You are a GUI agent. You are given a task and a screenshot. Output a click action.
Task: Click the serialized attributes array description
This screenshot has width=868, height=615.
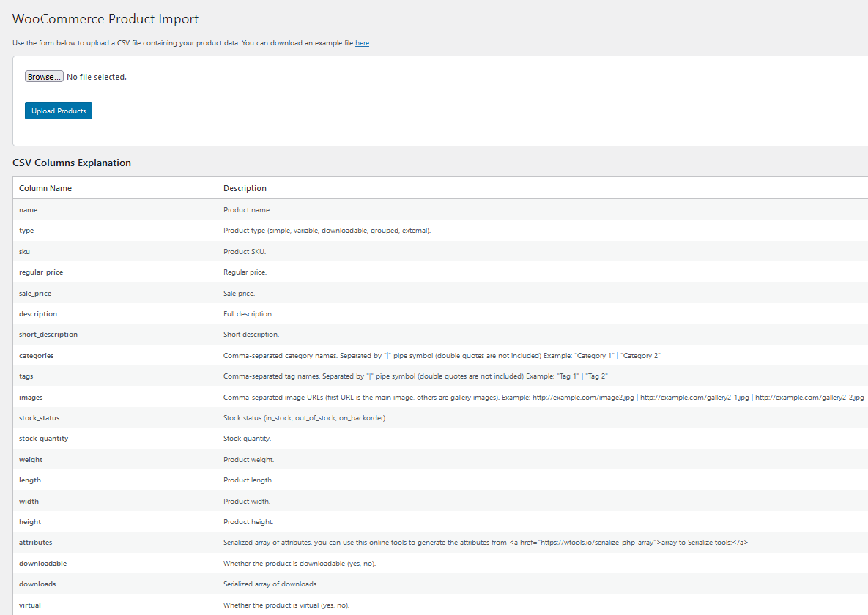(x=486, y=543)
